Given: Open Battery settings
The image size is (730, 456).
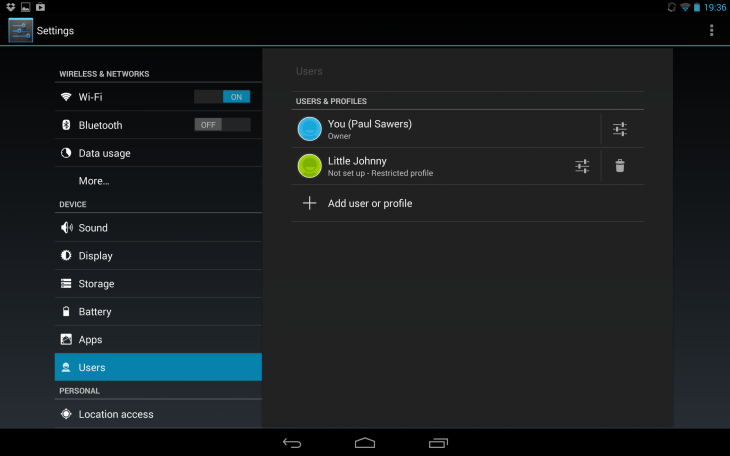Looking at the screenshot, I should coord(158,312).
